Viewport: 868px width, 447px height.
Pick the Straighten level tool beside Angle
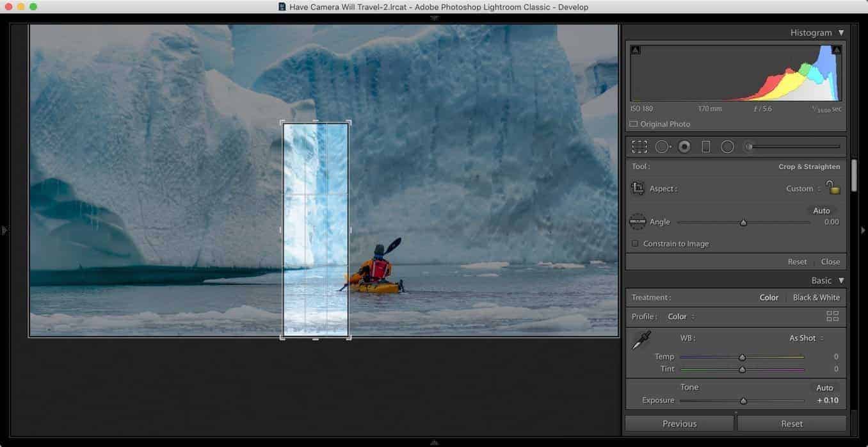pyautogui.click(x=638, y=222)
